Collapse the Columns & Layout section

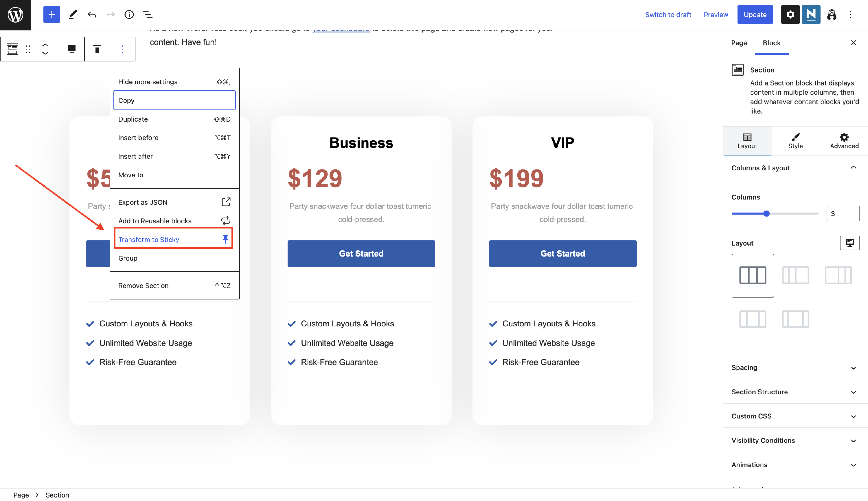coord(854,168)
